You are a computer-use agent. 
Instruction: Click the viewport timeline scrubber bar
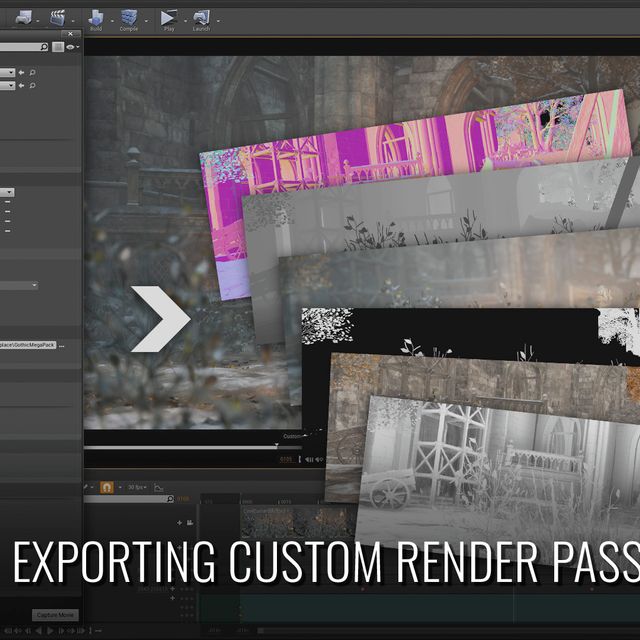pyautogui.click(x=180, y=448)
